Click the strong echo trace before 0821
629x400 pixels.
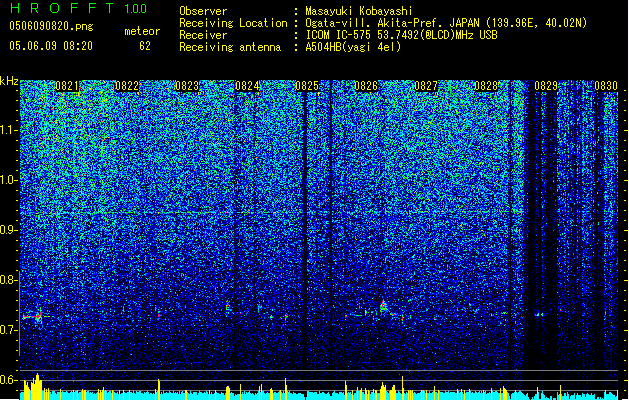[x=35, y=317]
